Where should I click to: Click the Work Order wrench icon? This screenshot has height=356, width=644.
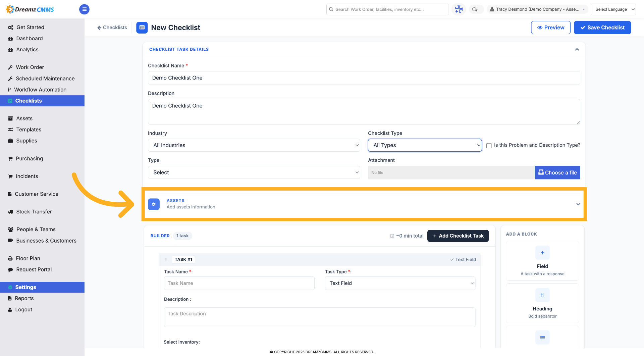click(x=10, y=67)
